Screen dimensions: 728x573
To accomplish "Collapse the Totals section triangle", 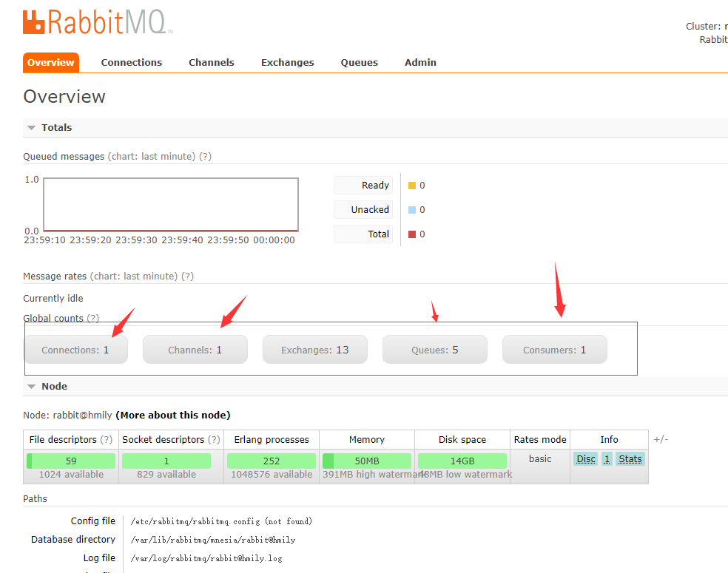I will 32,128.
